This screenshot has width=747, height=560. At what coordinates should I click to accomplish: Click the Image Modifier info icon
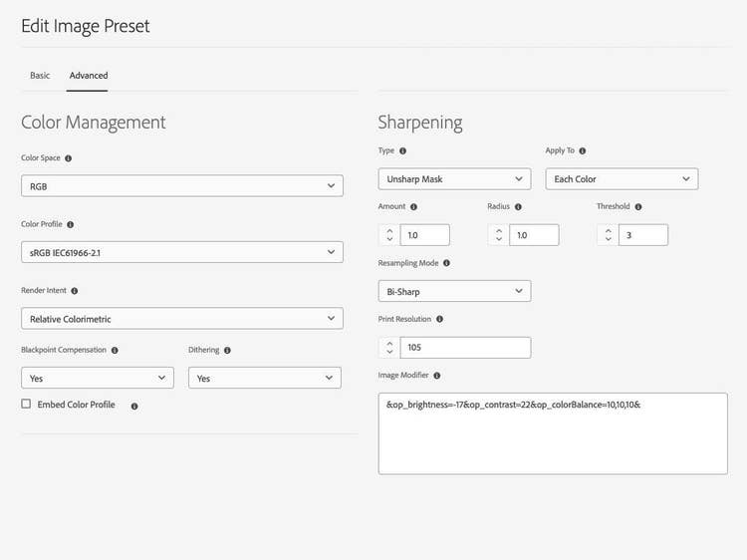(437, 376)
